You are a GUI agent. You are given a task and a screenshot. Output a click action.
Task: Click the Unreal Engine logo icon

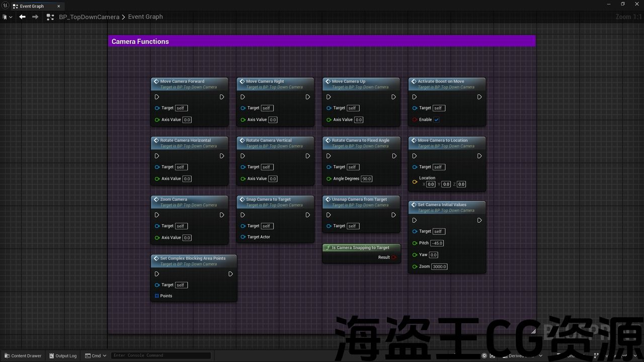coord(5,6)
